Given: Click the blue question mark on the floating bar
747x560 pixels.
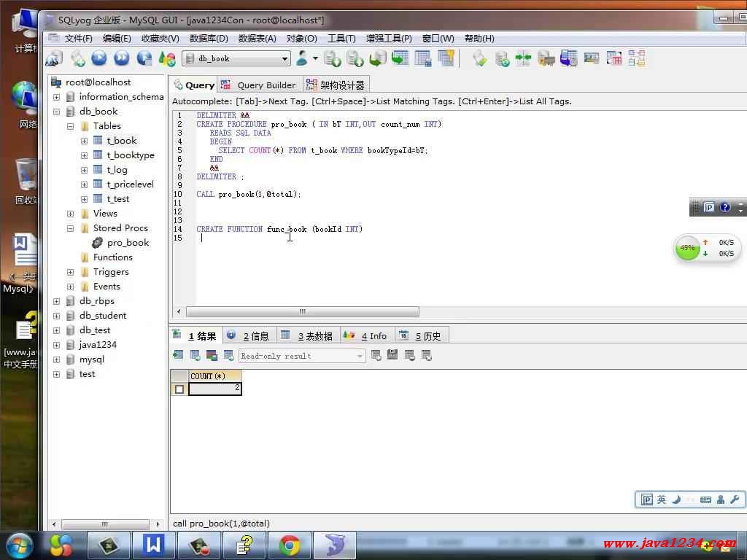Looking at the screenshot, I should click(x=725, y=208).
